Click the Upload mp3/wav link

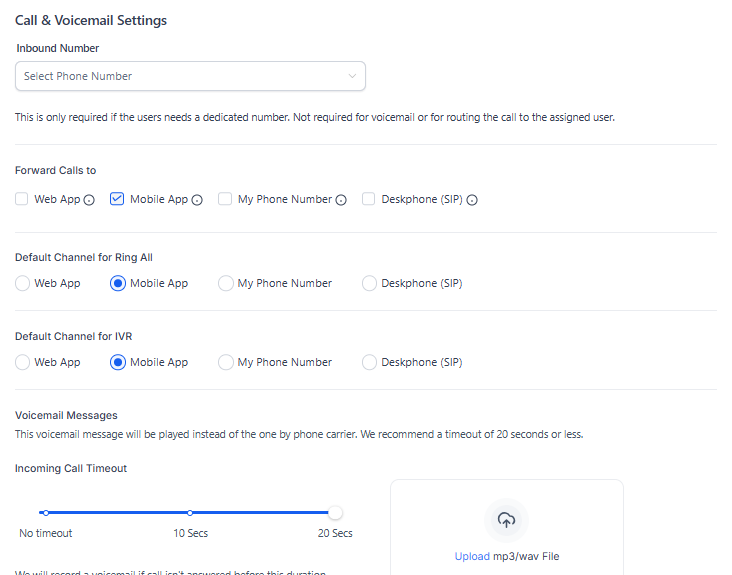pos(472,556)
